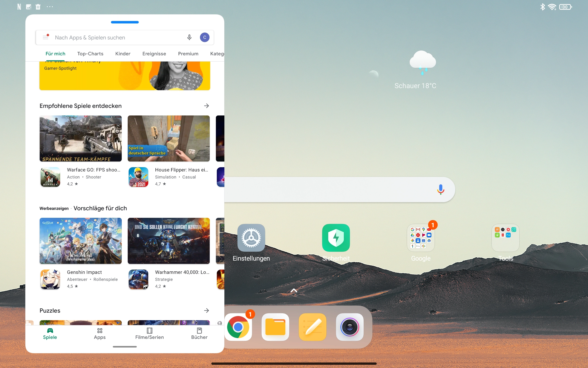
Task: Expand Empfohlene Spiele entdecken arrow
Action: [206, 106]
